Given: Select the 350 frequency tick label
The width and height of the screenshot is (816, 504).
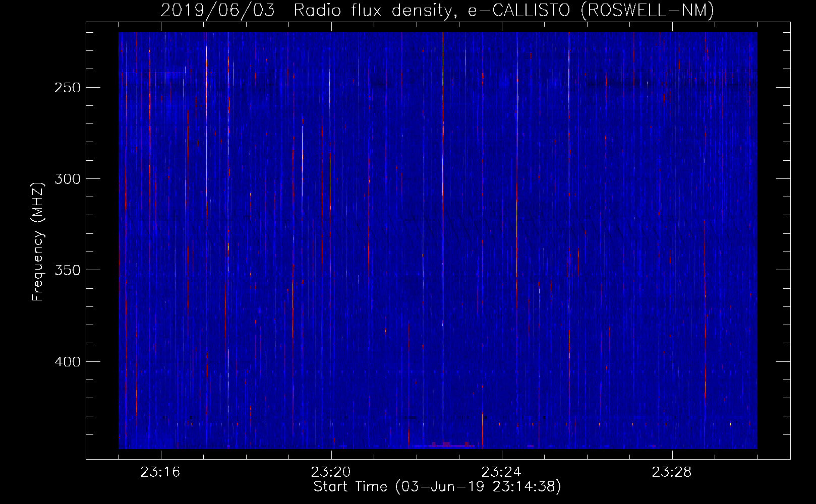Looking at the screenshot, I should point(67,270).
